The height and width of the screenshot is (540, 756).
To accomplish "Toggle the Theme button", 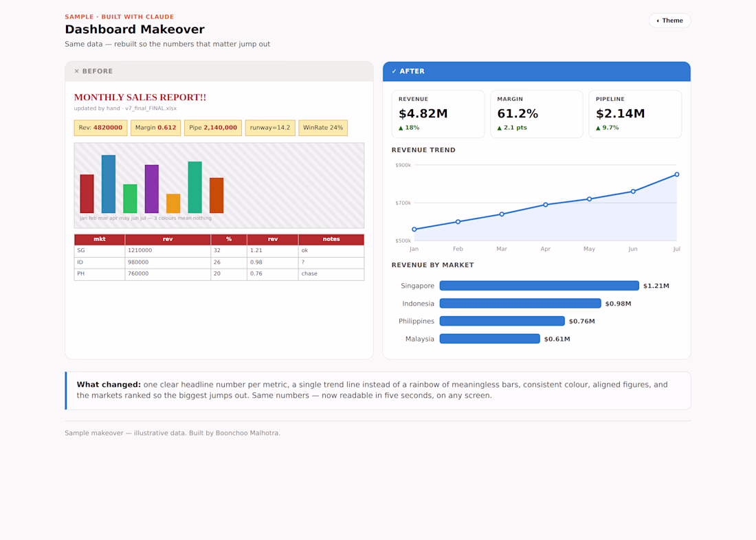I will pyautogui.click(x=669, y=21).
